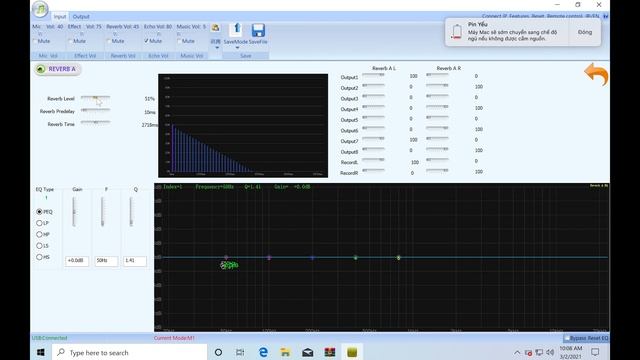The width and height of the screenshot is (640, 360).
Task: Select the HP EQ type radio button
Action: click(39, 234)
